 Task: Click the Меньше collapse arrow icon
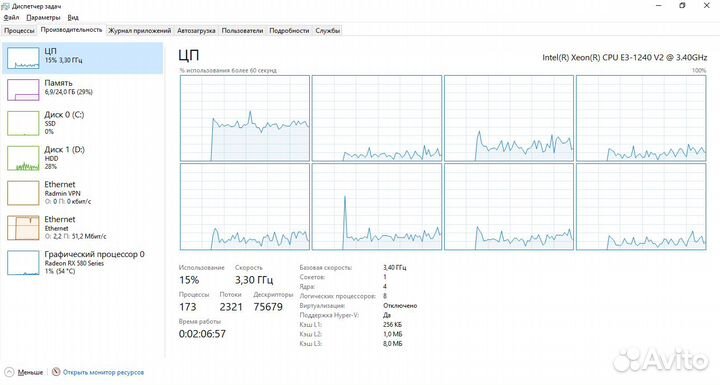click(9, 372)
